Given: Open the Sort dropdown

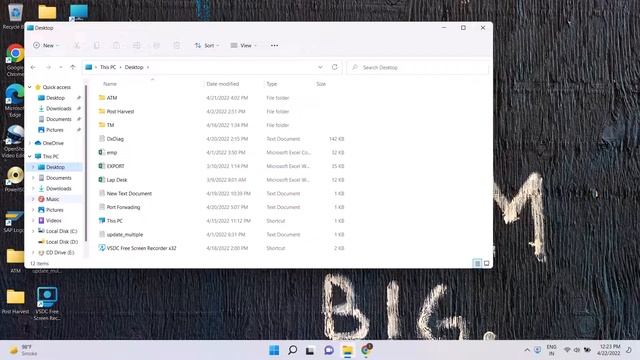Looking at the screenshot, I should coord(207,45).
